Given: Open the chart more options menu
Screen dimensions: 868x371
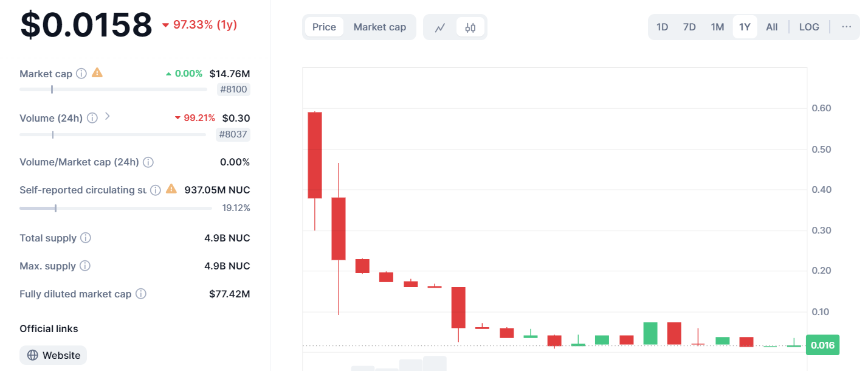Looking at the screenshot, I should coord(847,27).
